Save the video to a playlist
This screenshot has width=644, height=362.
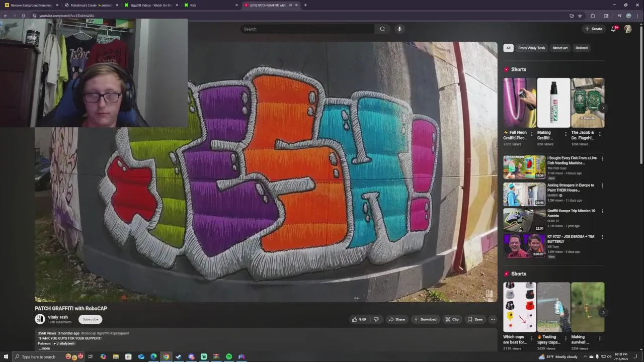(x=475, y=319)
